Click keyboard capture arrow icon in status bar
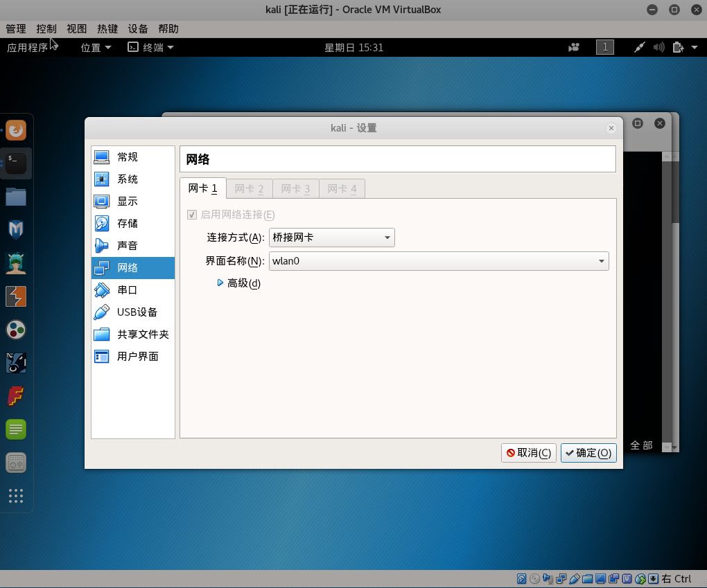 click(654, 579)
